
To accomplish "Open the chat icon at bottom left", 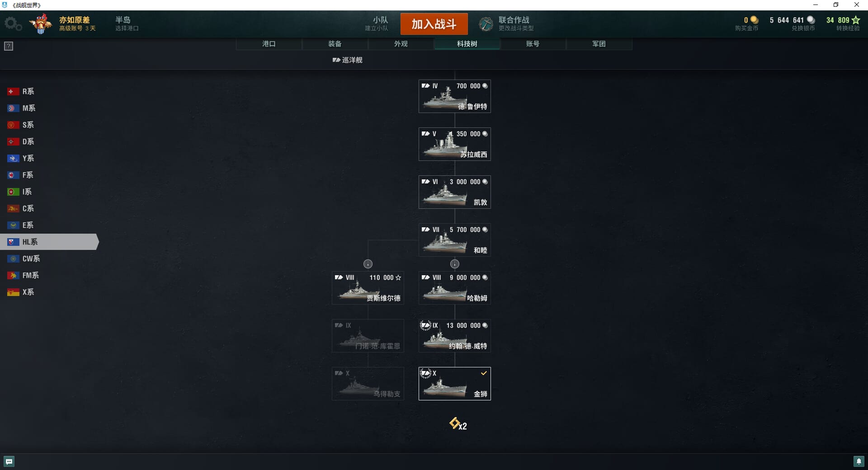I will click(x=9, y=461).
